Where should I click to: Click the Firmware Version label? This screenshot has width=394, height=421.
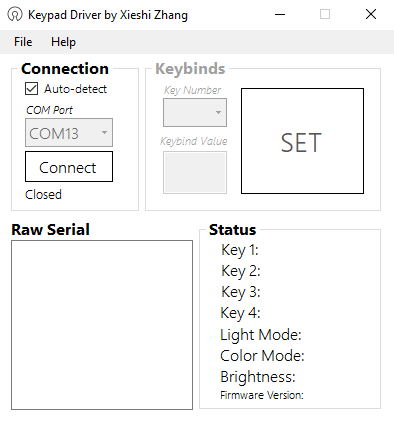point(262,395)
